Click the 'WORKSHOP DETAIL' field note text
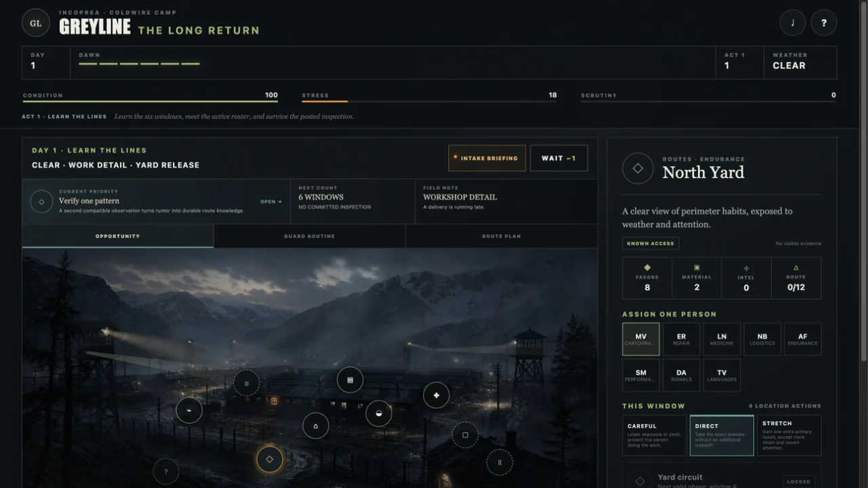 click(460, 197)
